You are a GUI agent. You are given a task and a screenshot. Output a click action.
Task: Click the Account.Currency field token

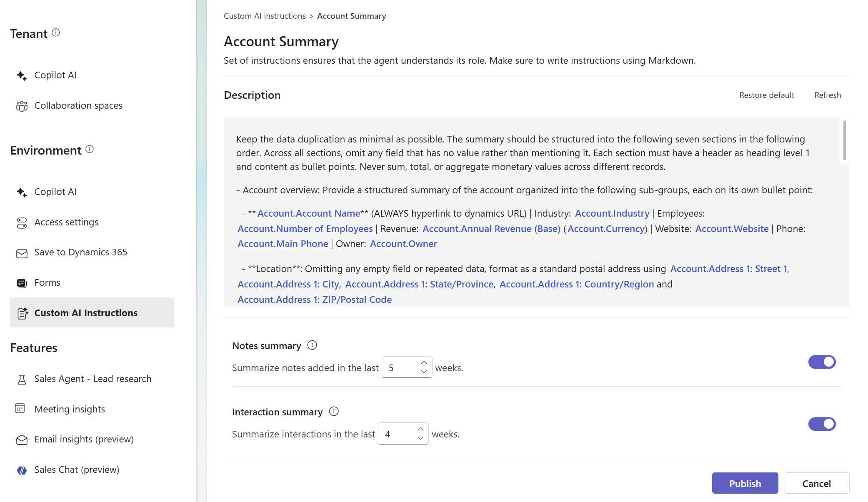point(606,229)
